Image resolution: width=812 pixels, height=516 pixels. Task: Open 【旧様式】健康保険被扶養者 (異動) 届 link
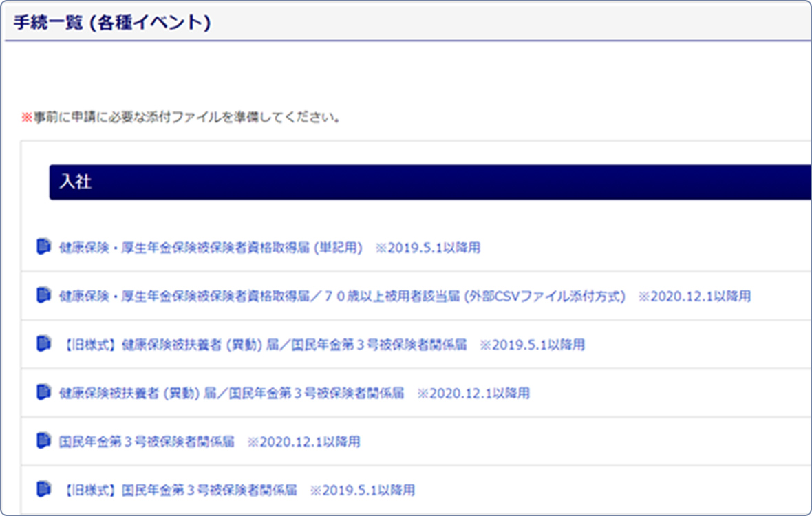[261, 345]
